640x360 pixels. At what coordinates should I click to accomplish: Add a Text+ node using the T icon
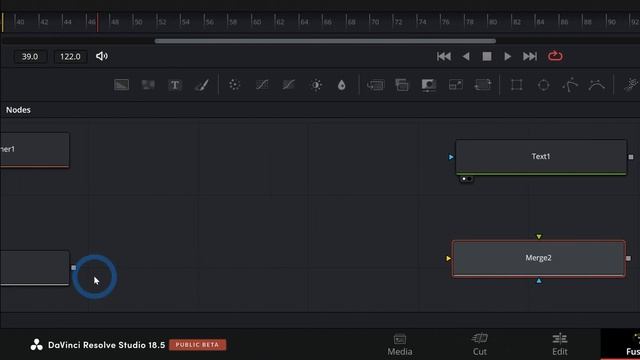point(175,85)
